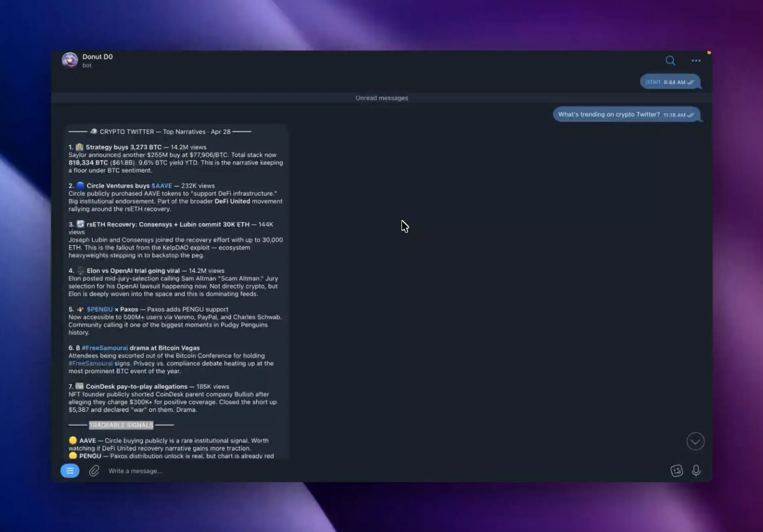Open #FreeSamourai hashtag in item 6 heading
The image size is (763, 532).
pyautogui.click(x=105, y=348)
